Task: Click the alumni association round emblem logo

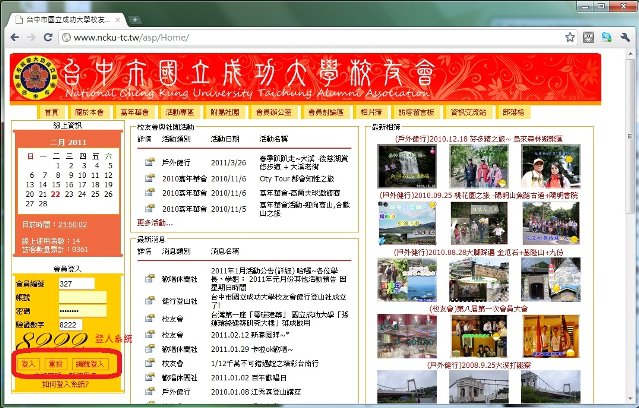Action: 35,78
